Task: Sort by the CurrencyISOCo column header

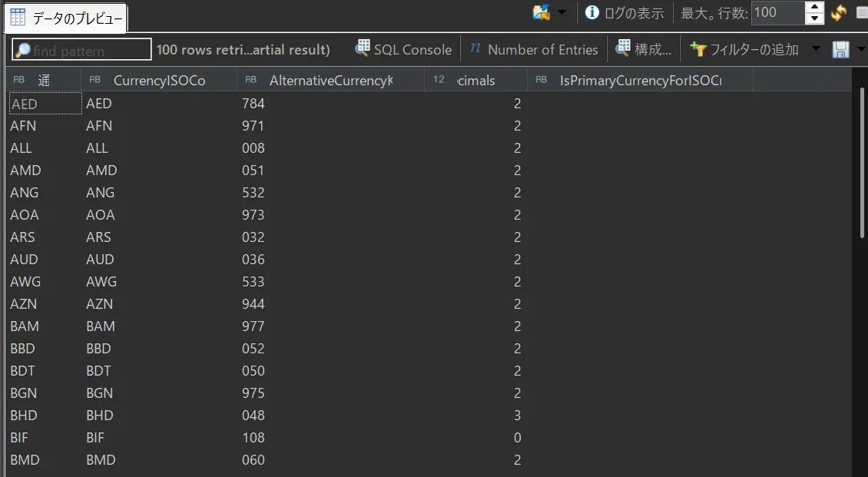Action: (x=159, y=80)
